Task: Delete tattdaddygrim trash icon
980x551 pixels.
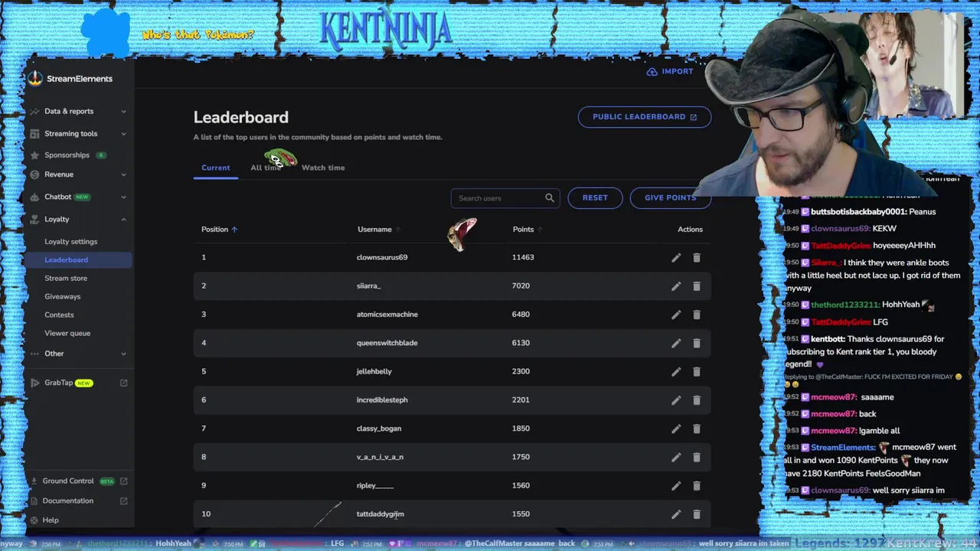Action: tap(697, 514)
